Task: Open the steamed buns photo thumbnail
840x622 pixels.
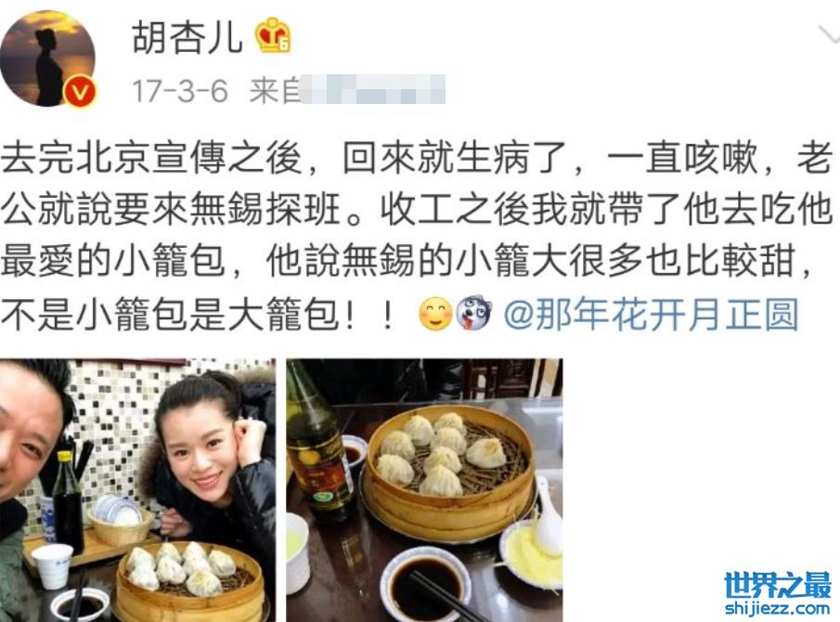Action: pyautogui.click(x=424, y=490)
